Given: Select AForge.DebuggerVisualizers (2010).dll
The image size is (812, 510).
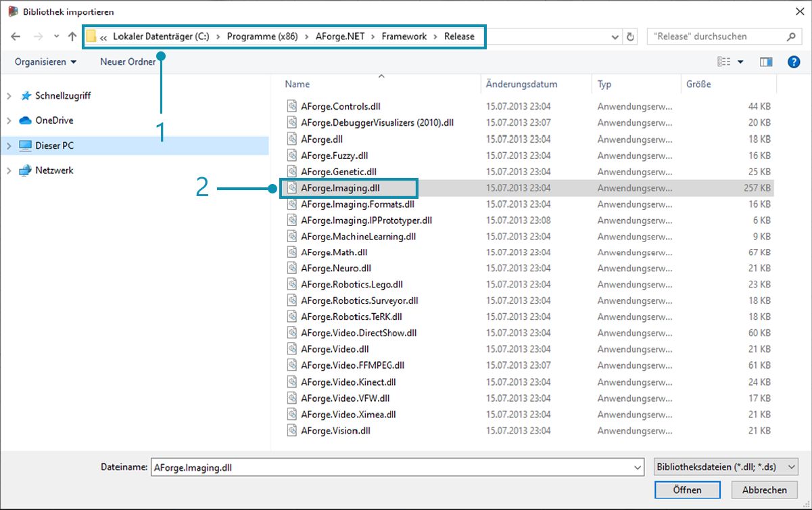Looking at the screenshot, I should 377,122.
